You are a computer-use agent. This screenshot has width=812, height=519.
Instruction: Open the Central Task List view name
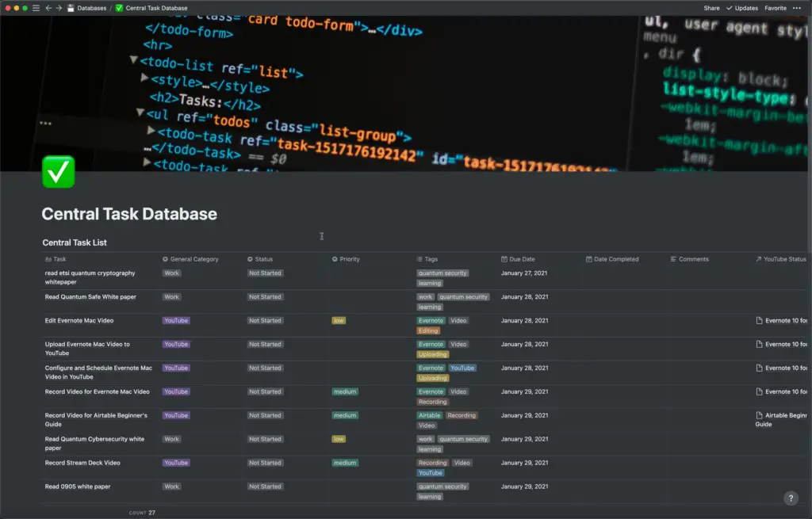click(75, 242)
